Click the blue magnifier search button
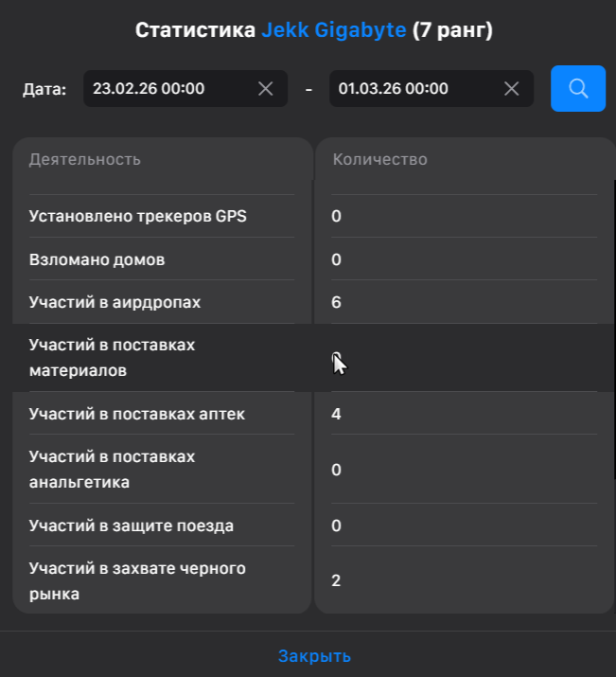 [x=578, y=89]
